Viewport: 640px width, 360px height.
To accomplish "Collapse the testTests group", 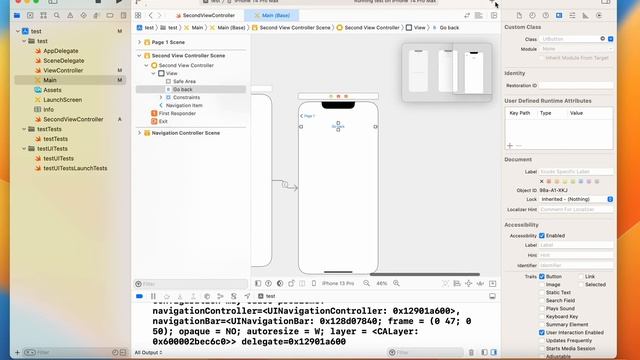I will click(24, 129).
